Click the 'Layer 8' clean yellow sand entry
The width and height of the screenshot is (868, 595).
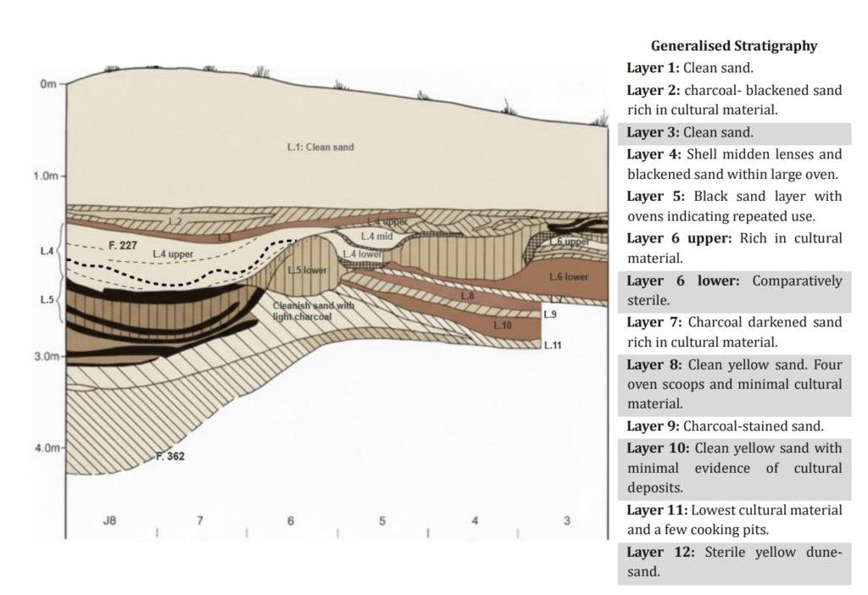(x=734, y=385)
